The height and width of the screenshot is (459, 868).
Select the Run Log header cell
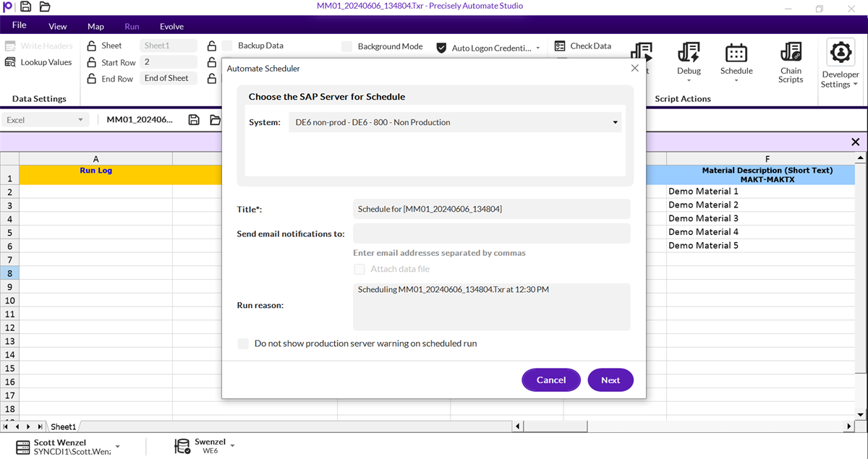(x=95, y=175)
